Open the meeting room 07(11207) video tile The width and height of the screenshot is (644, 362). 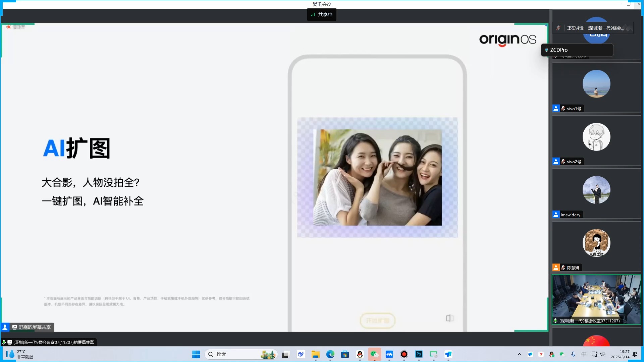click(596, 300)
